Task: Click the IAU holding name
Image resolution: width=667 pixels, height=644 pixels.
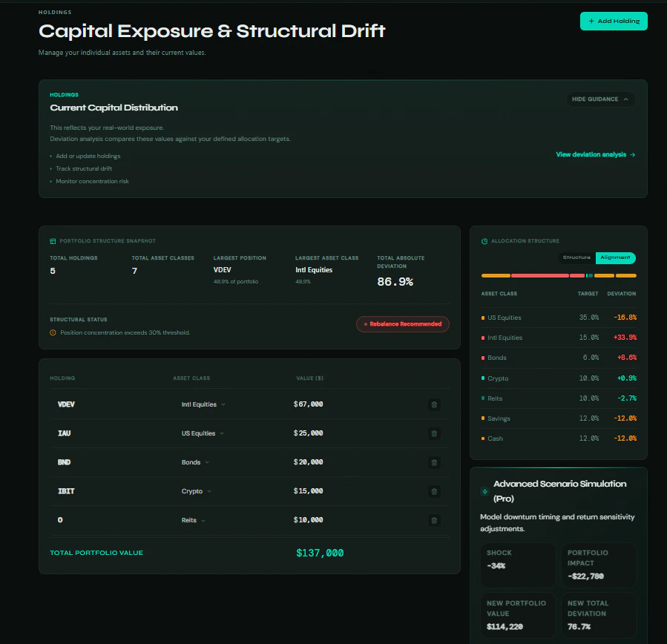Action: click(65, 433)
